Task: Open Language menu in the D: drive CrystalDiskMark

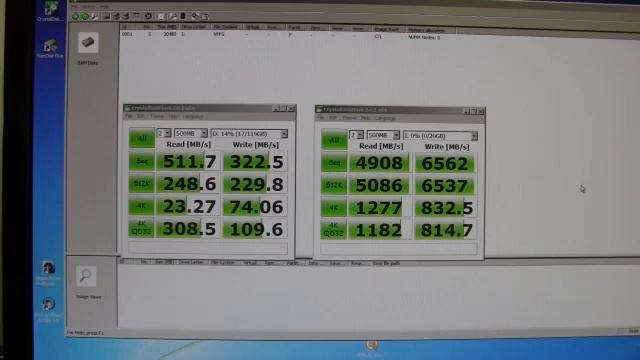Action: pyautogui.click(x=193, y=116)
